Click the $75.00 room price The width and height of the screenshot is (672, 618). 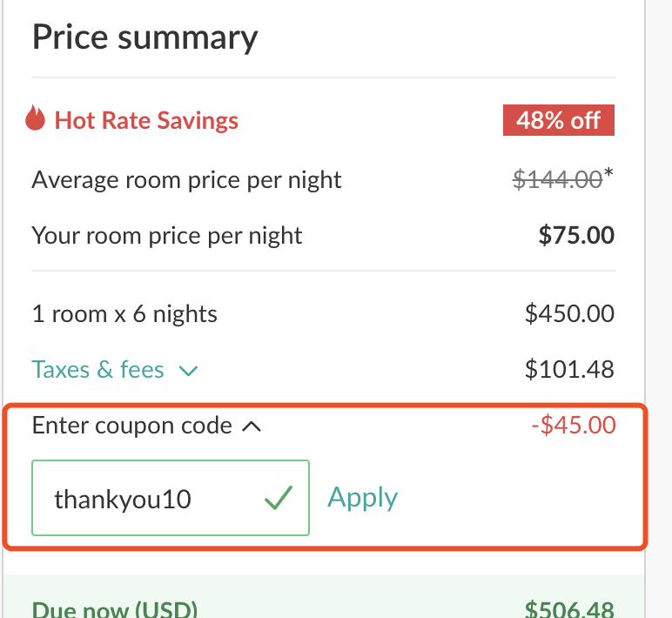coord(576,235)
